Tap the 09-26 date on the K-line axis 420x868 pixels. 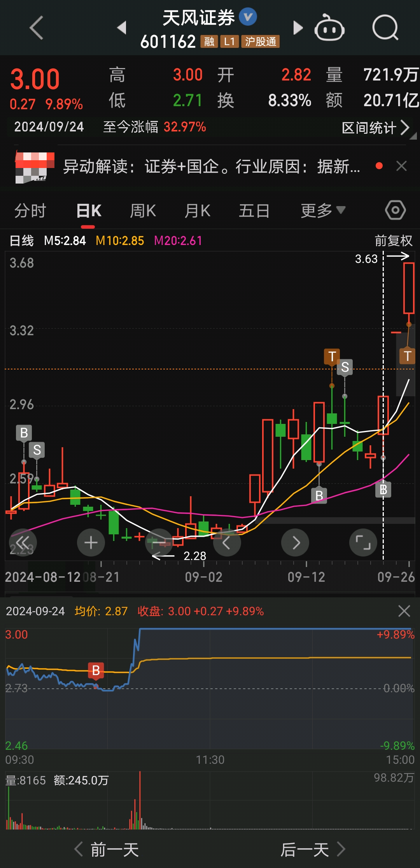point(396,577)
